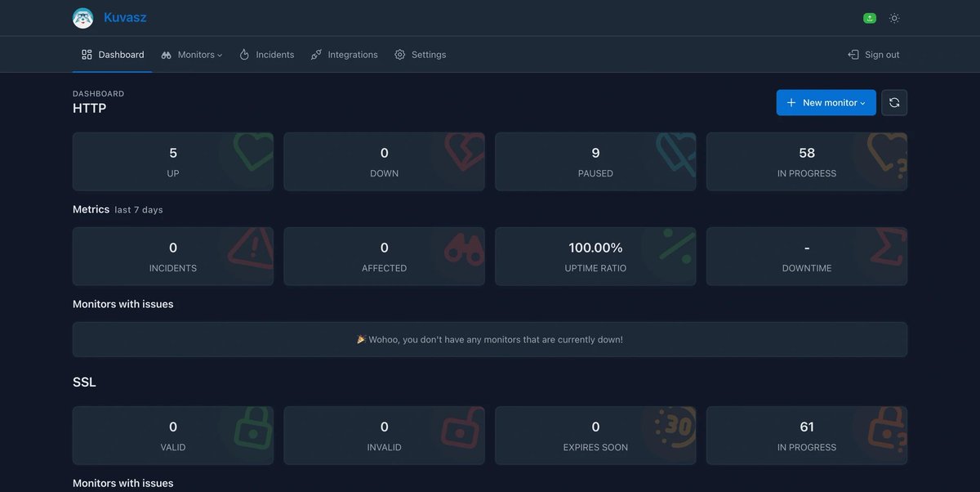
Task: Click the Kuvasz title link
Action: point(124,16)
